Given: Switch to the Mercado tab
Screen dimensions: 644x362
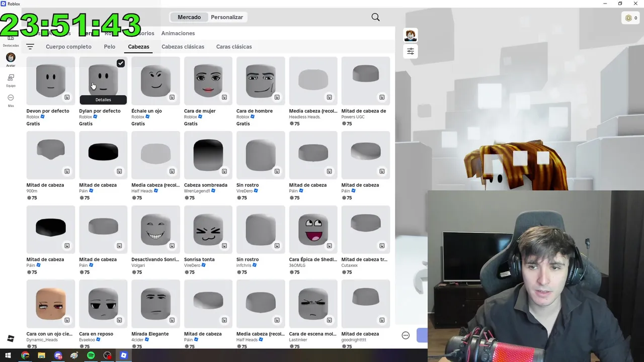Looking at the screenshot, I should [x=189, y=17].
